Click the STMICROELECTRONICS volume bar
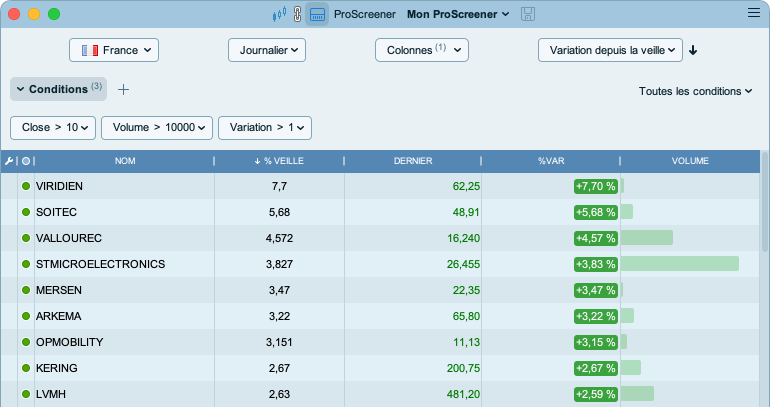The height and width of the screenshot is (407, 770). [x=680, y=264]
